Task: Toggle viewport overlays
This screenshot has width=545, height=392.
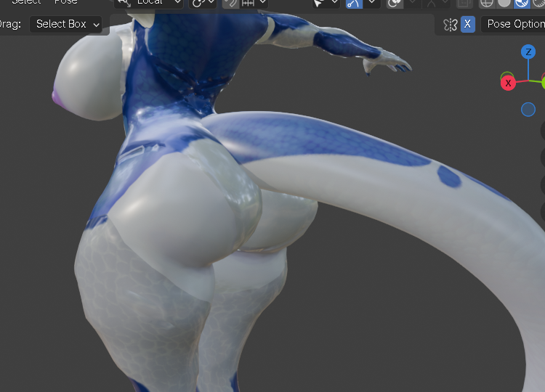Action: [x=395, y=3]
